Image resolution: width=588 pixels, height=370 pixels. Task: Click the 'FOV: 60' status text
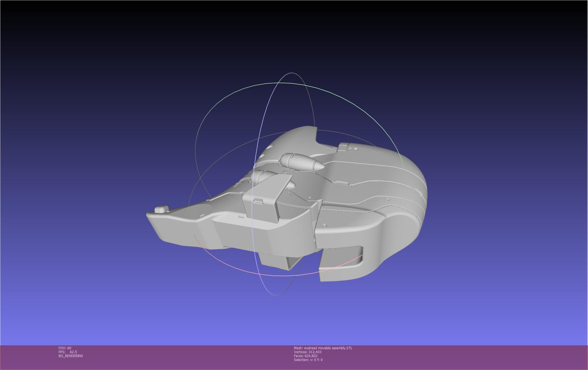point(65,348)
